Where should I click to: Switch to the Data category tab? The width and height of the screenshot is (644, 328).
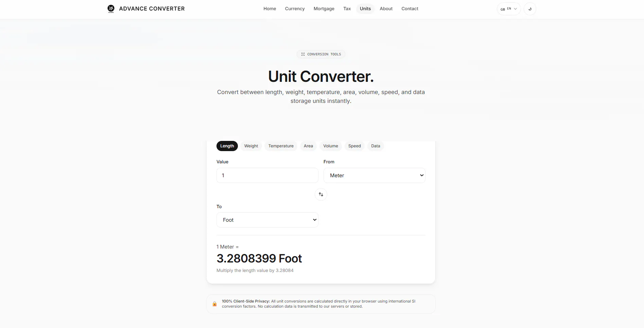[x=376, y=146]
